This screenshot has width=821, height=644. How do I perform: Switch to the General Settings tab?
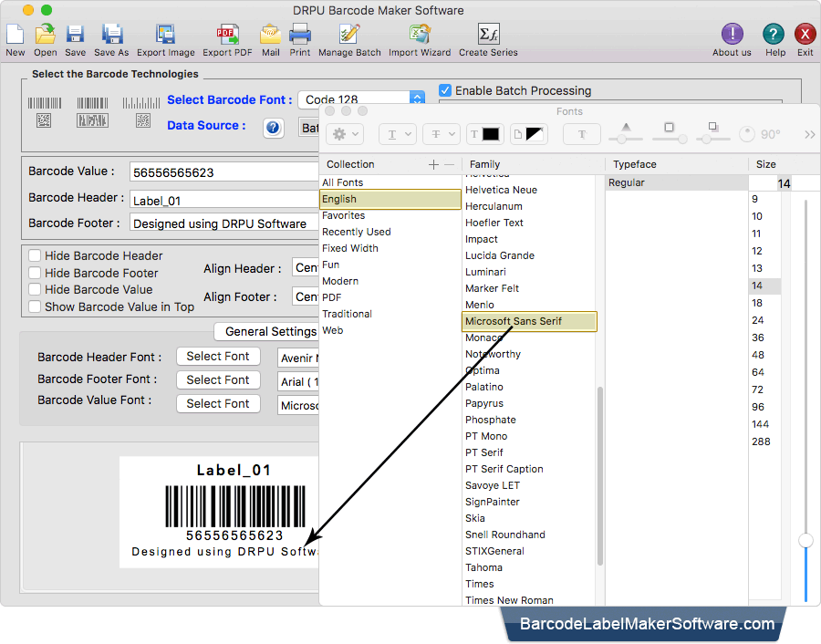tap(266, 331)
